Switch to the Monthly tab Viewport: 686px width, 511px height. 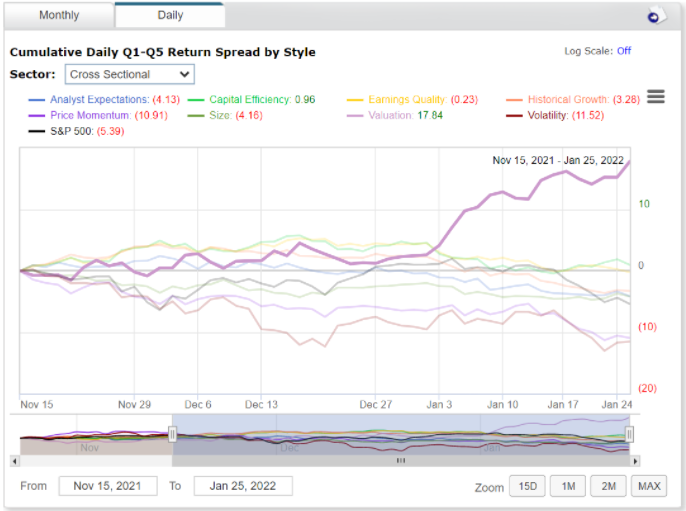point(59,16)
